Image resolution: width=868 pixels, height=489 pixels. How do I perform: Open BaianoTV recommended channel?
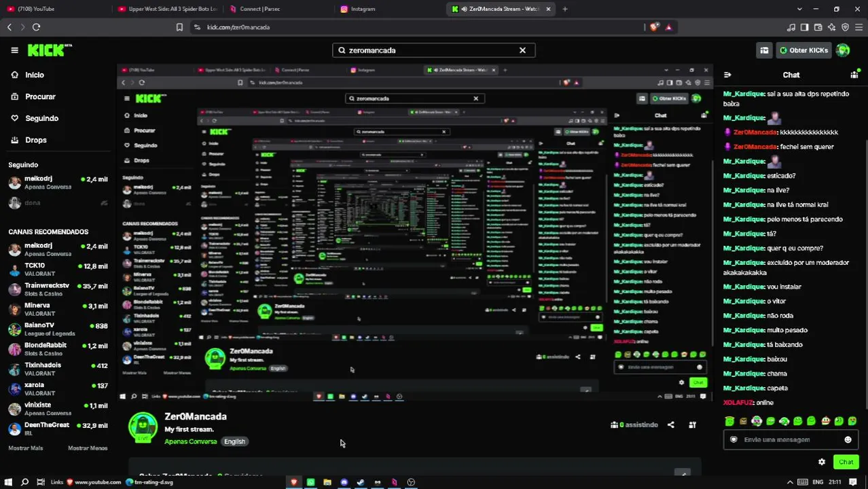coord(57,329)
